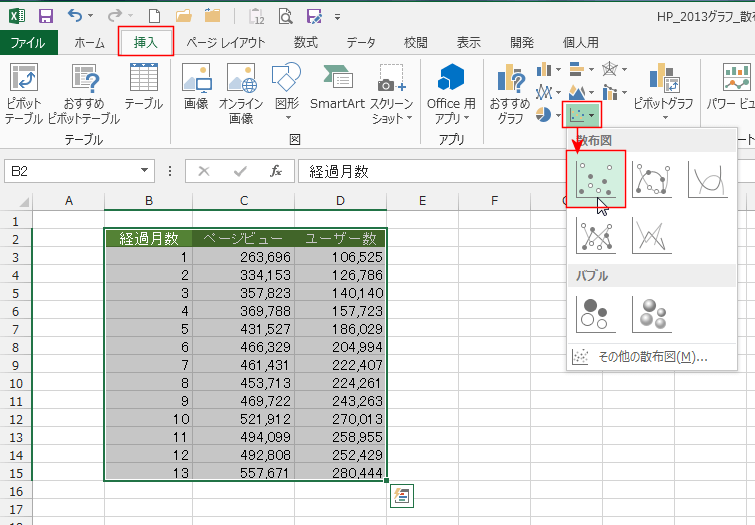Image resolution: width=755 pixels, height=525 pixels.
Task: Choose scatter with smooth lines and markers
Action: pos(652,178)
